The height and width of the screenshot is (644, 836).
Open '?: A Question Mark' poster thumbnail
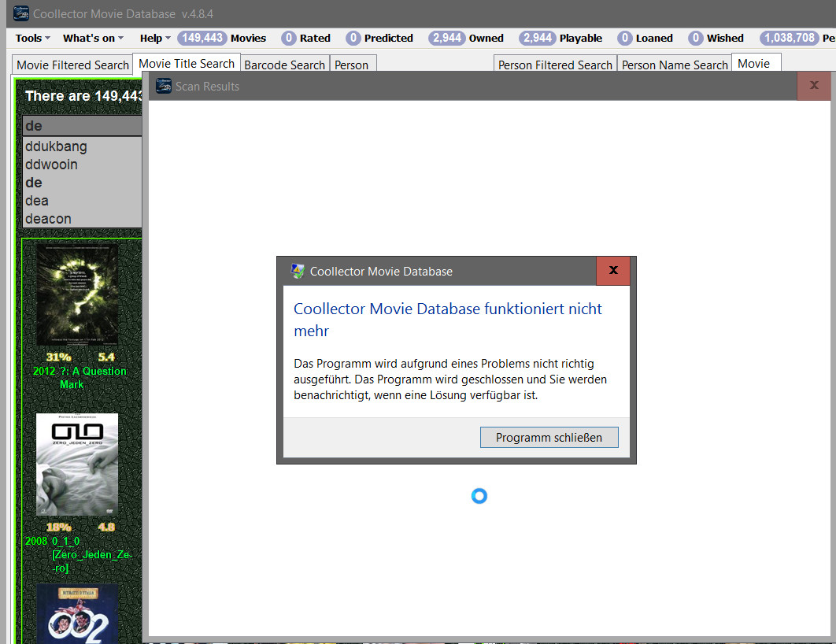(77, 294)
